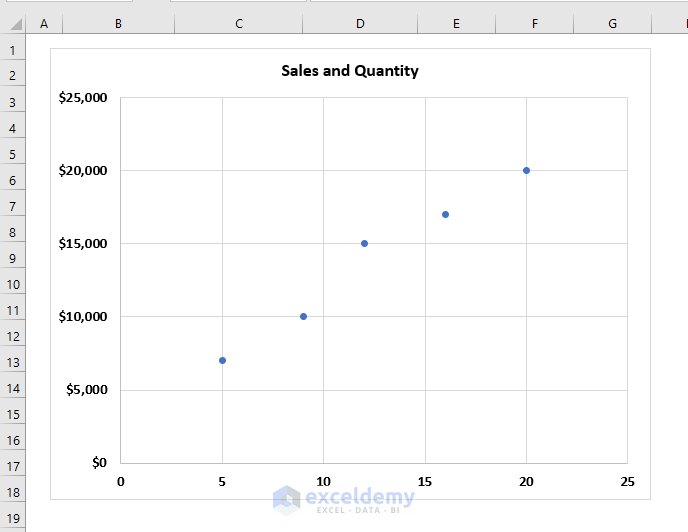
Task: Select the data point at quantity 5
Action: pyautogui.click(x=222, y=360)
